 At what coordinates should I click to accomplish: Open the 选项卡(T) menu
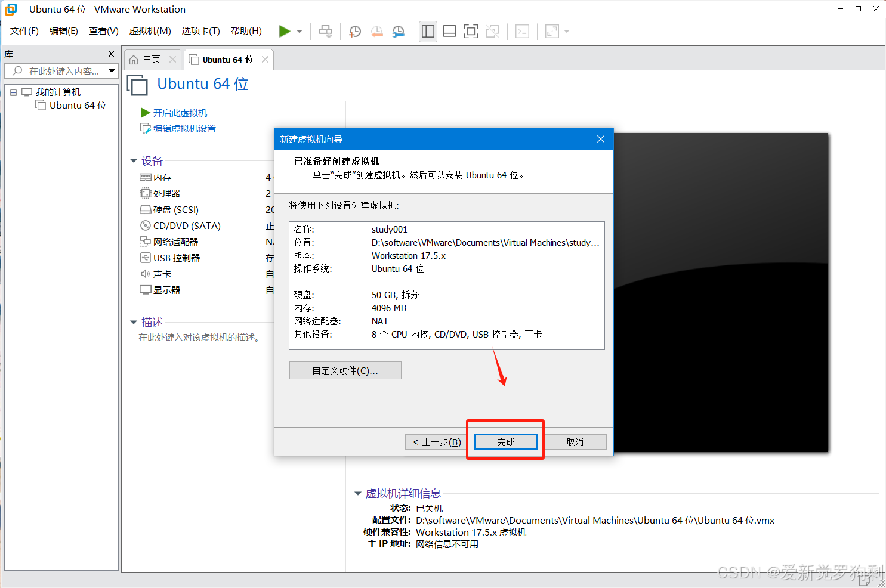[201, 31]
